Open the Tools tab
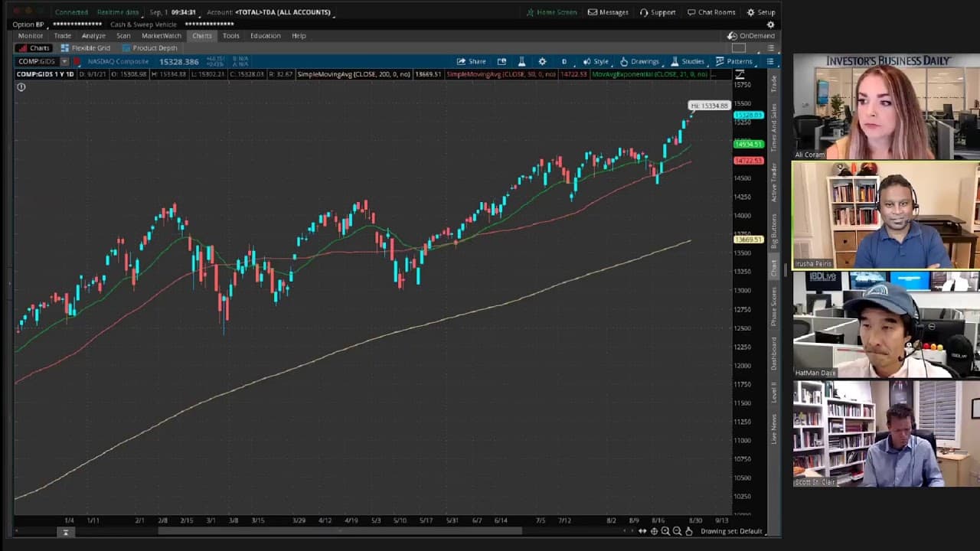The width and height of the screenshot is (980, 551). click(231, 36)
